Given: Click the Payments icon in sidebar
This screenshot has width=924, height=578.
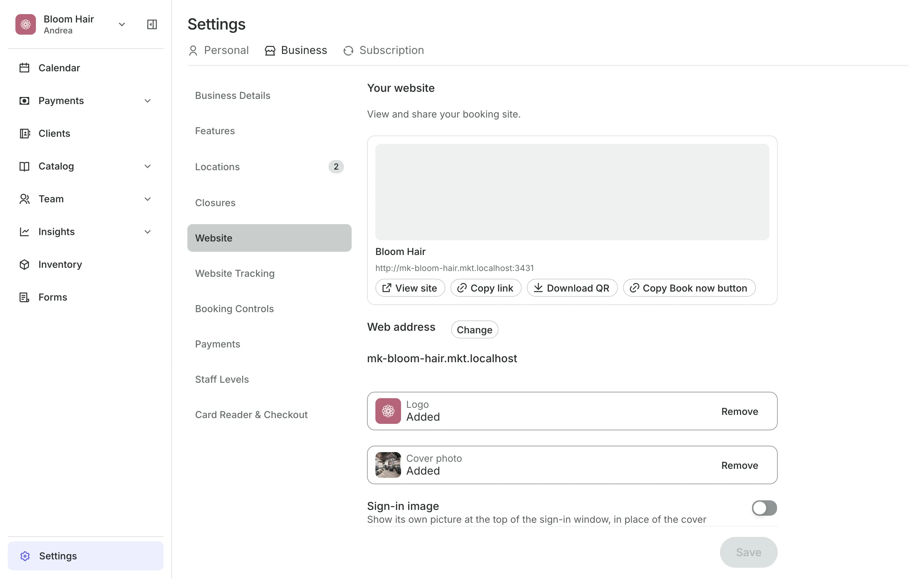Looking at the screenshot, I should pyautogui.click(x=24, y=101).
